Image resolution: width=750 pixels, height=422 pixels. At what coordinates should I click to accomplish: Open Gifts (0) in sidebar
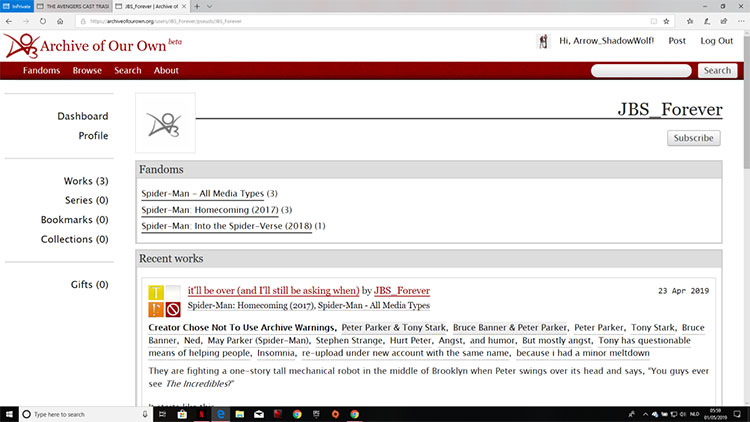click(x=89, y=285)
